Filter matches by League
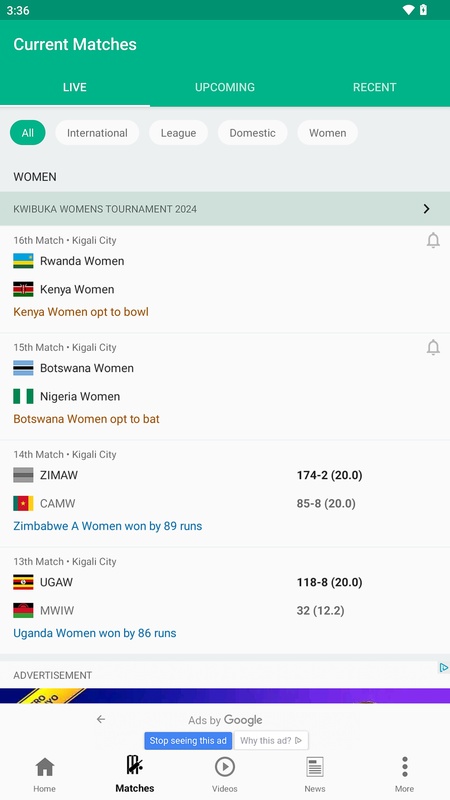Screen dimensions: 450x800 pos(179,133)
